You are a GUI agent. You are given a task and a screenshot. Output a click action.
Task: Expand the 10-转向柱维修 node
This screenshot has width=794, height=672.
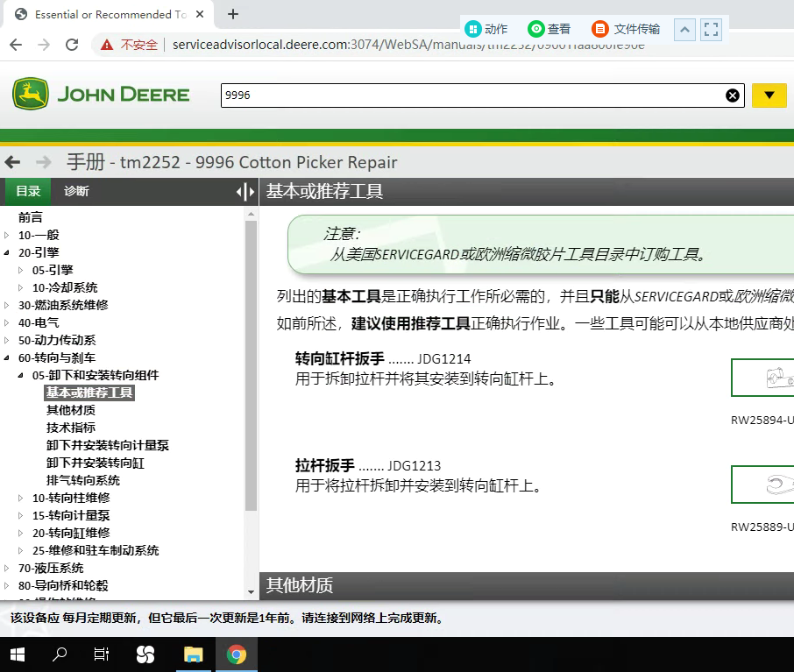[x=21, y=498]
